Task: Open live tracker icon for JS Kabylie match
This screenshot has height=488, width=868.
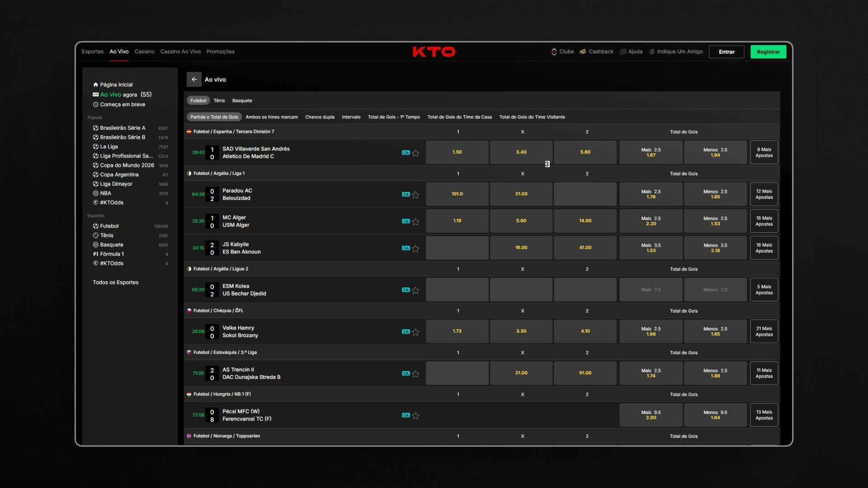Action: tap(406, 248)
